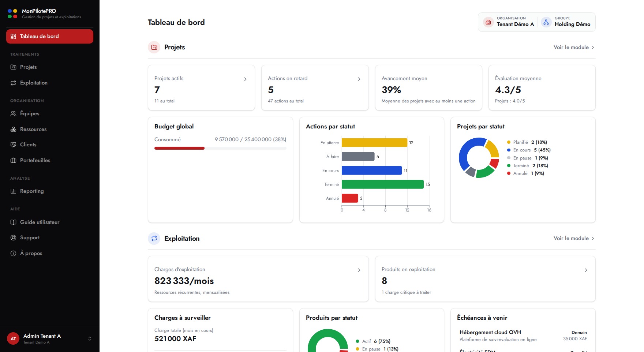Click the Planifié legend entry
The height and width of the screenshot is (352, 644).
tap(527, 142)
